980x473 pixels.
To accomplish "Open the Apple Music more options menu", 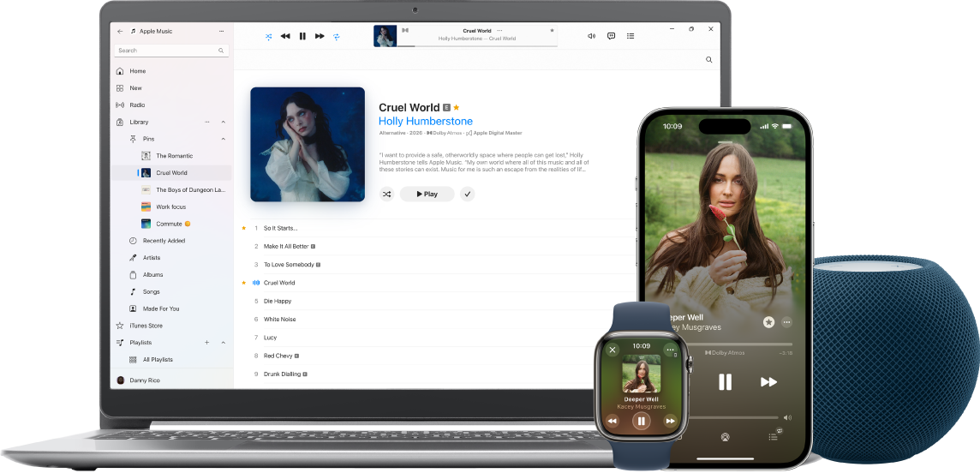I will point(221,31).
